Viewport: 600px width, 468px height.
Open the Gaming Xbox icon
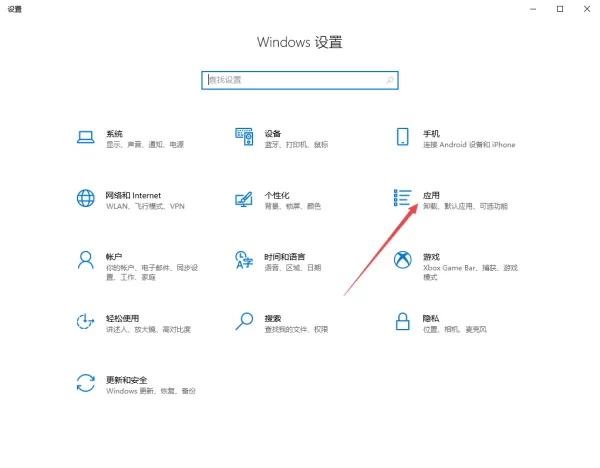[x=403, y=260]
